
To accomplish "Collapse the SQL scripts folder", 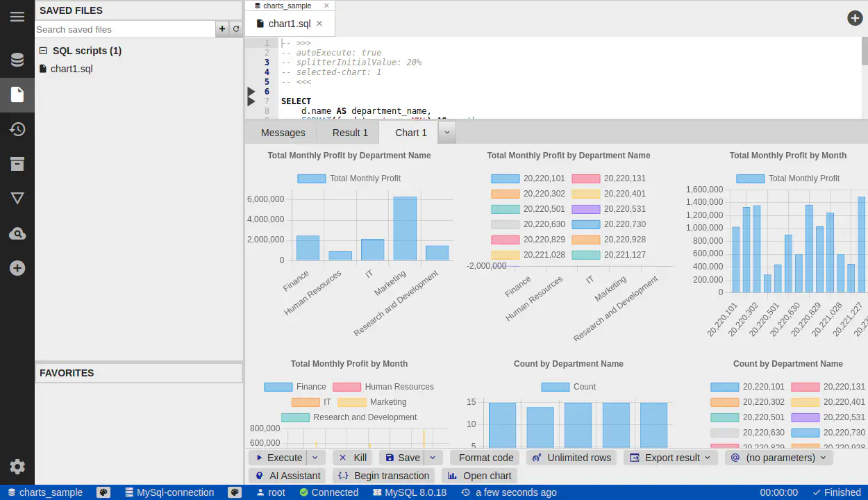I will click(43, 51).
